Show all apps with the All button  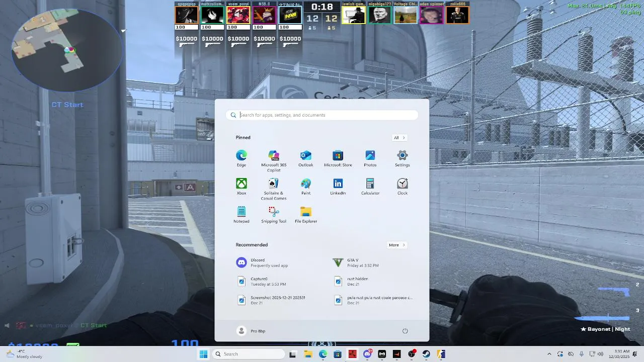pyautogui.click(x=399, y=138)
